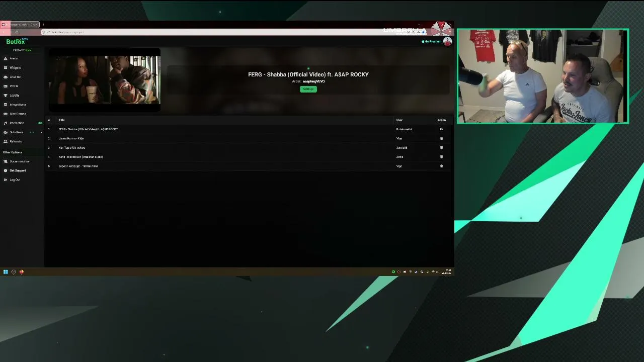Viewport: 644px width, 362px height.
Task: Log out of BotRix
Action: (15, 180)
